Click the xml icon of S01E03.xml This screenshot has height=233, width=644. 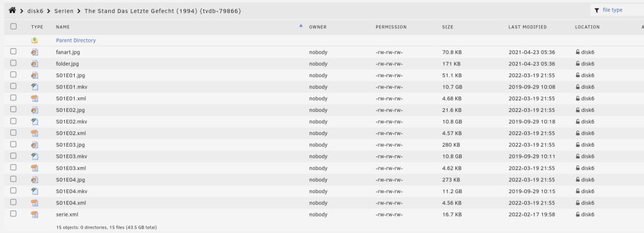tap(35, 168)
